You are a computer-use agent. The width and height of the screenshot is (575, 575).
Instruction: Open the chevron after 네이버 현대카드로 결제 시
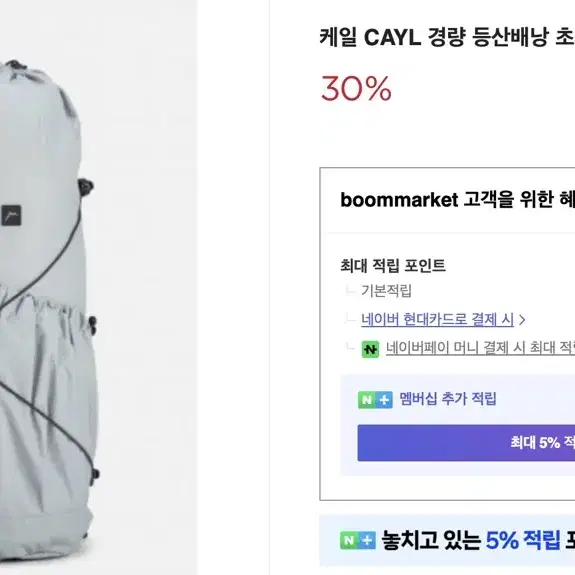pos(522,320)
